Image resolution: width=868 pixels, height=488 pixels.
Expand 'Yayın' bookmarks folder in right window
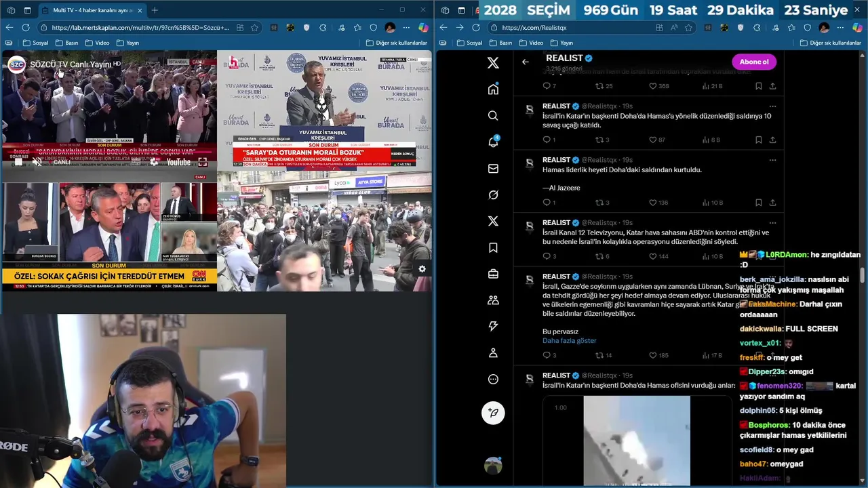pyautogui.click(x=561, y=43)
